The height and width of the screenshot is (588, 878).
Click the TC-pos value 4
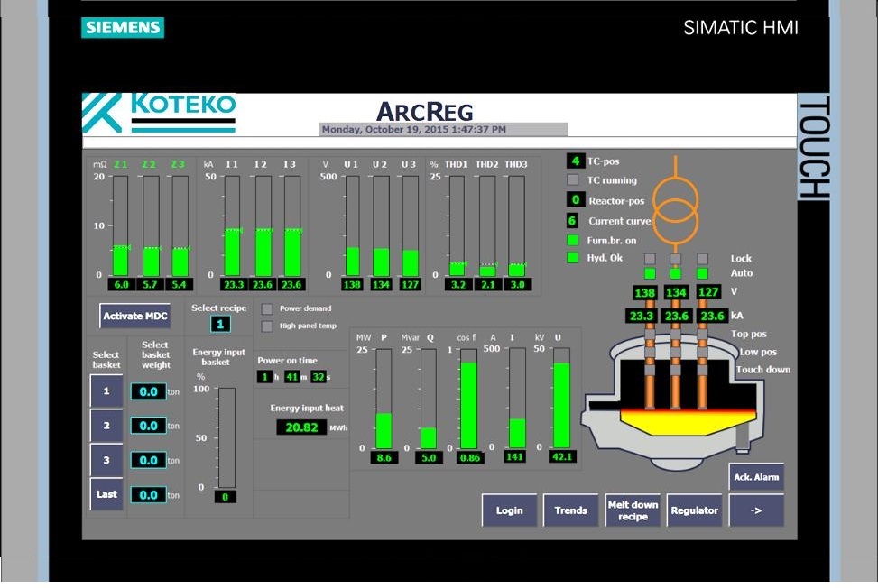point(576,161)
